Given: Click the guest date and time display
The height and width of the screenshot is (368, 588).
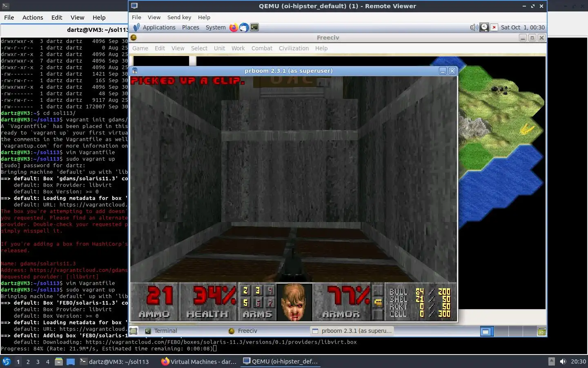Looking at the screenshot, I should click(x=523, y=27).
